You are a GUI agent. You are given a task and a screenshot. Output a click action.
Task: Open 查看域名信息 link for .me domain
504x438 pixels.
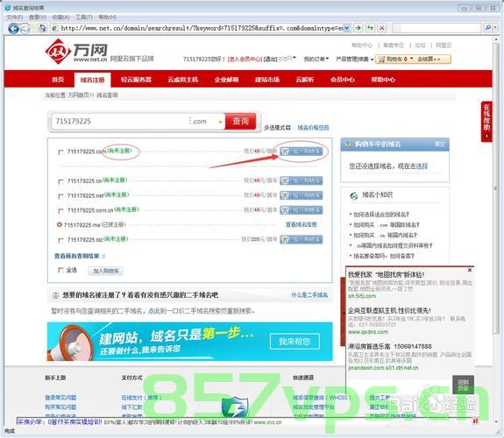pos(302,224)
